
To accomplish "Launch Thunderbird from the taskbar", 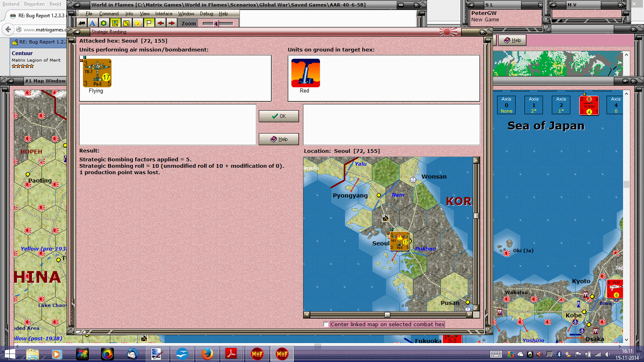I will 133,354.
